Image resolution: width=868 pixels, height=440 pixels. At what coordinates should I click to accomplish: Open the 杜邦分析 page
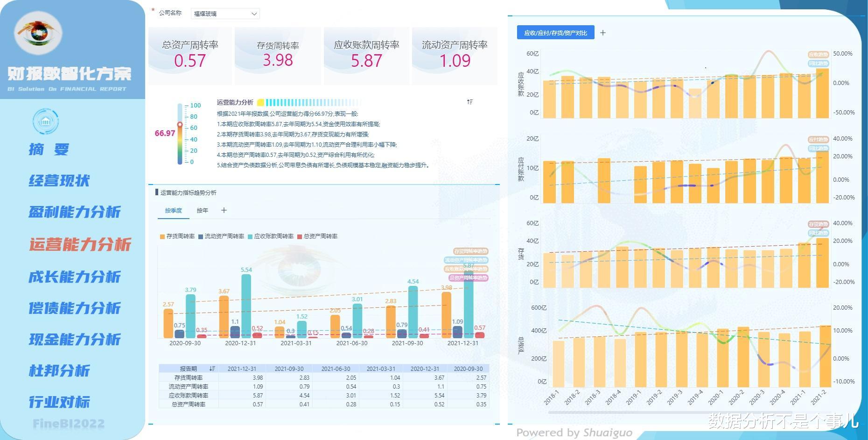(x=59, y=370)
